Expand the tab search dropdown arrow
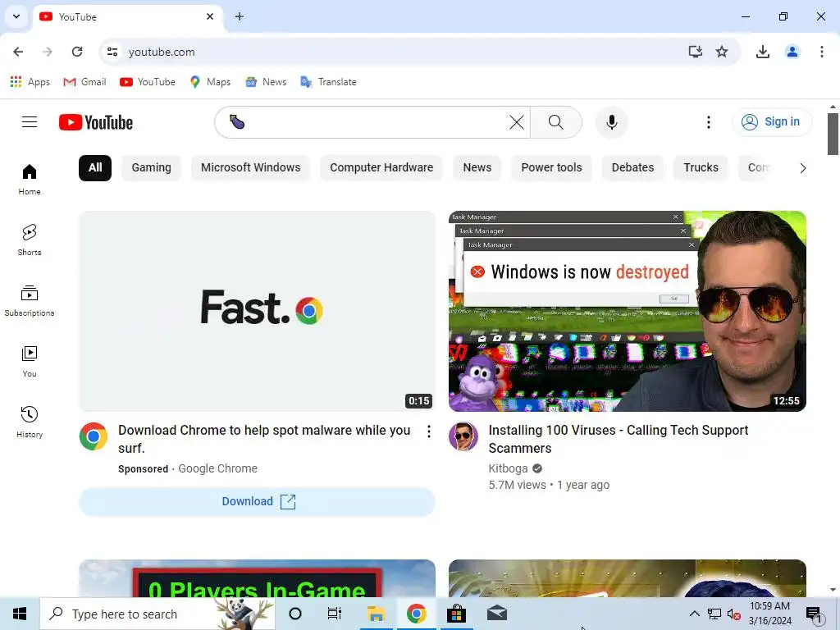This screenshot has width=840, height=630. tap(16, 16)
